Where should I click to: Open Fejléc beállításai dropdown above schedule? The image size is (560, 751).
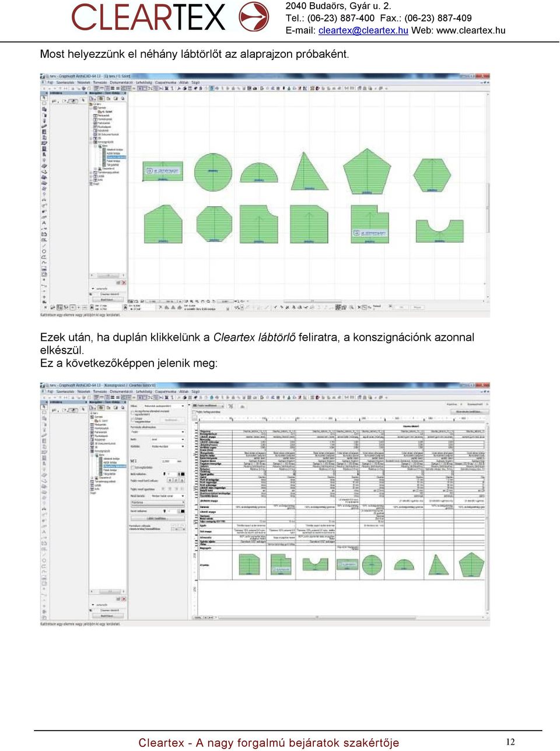point(208,406)
